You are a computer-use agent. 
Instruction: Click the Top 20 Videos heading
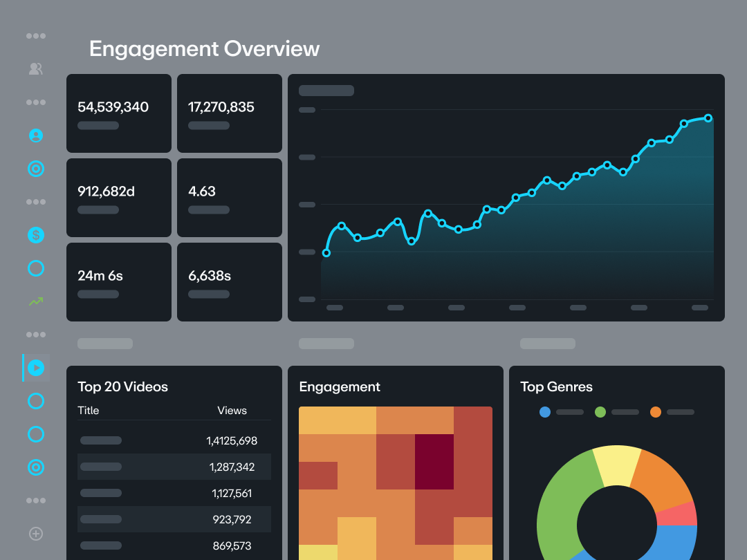click(123, 386)
